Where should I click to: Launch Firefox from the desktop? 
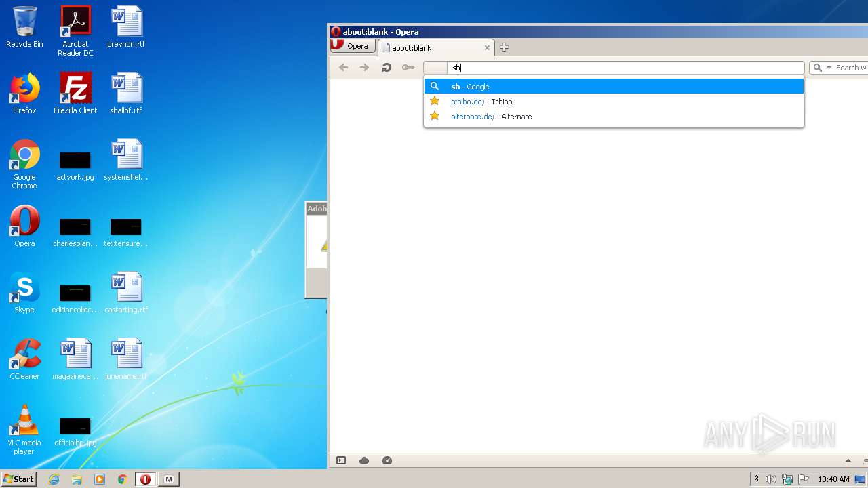tap(24, 94)
